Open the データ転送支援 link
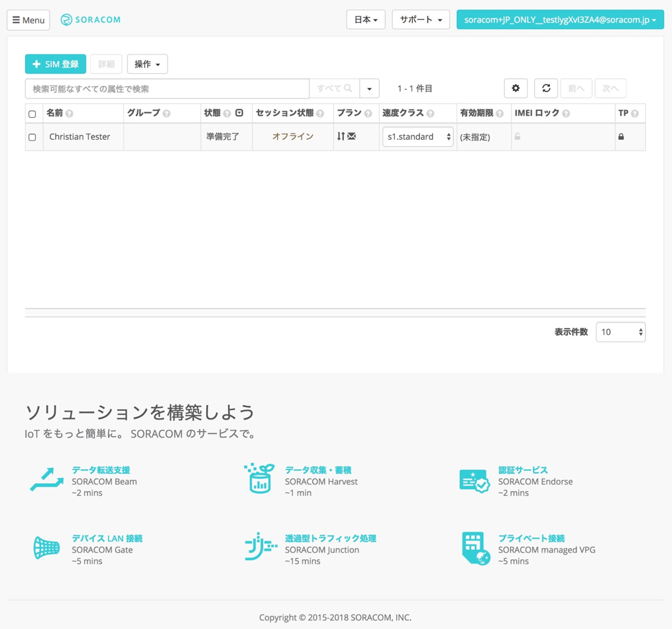Viewport: 672px width, 629px height. tap(101, 470)
